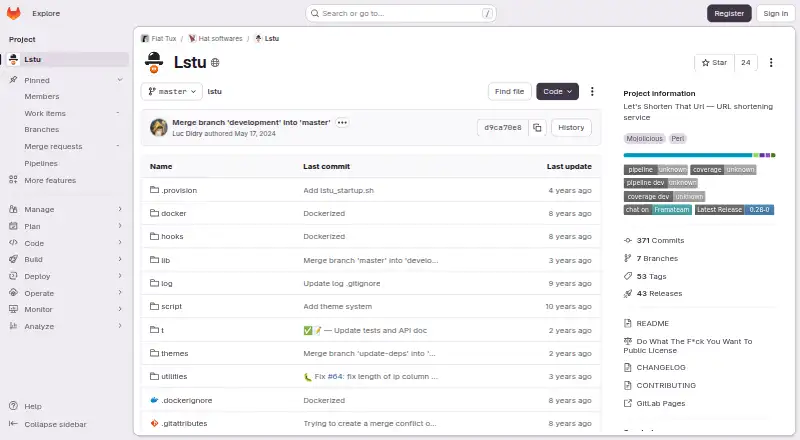Click the Collapse sidebar arrow icon
The height and width of the screenshot is (440, 800).
[x=14, y=424]
